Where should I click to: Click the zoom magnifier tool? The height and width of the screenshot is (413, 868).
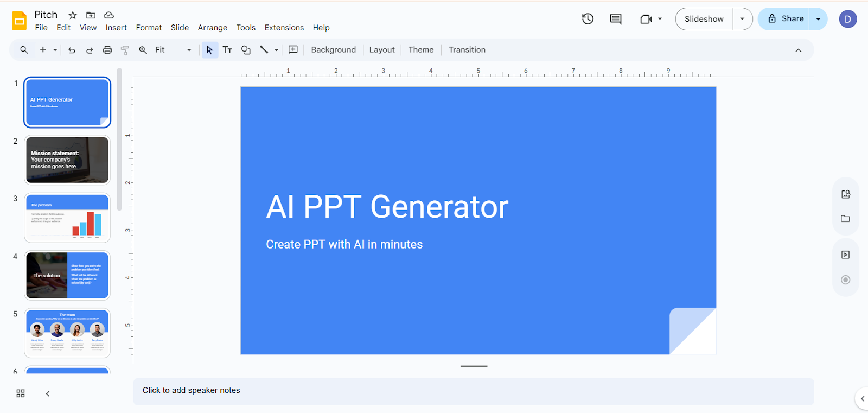143,50
